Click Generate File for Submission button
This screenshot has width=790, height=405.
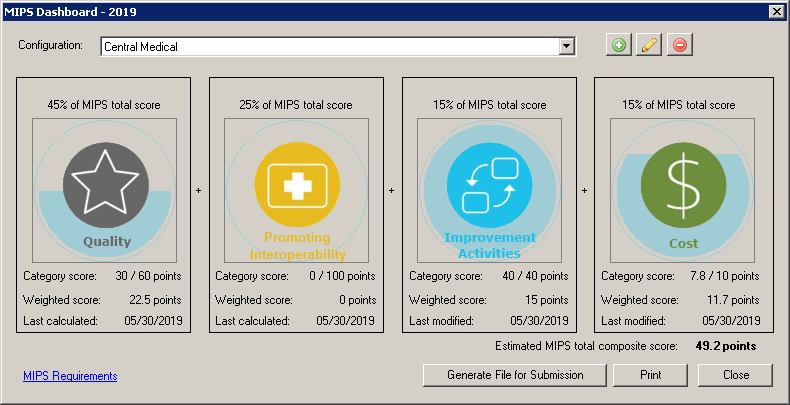[x=516, y=374]
